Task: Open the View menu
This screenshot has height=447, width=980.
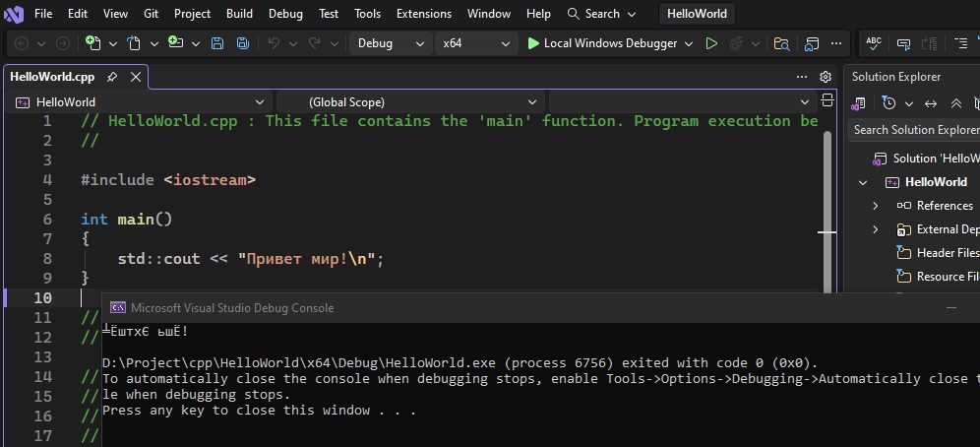Action: [116, 13]
